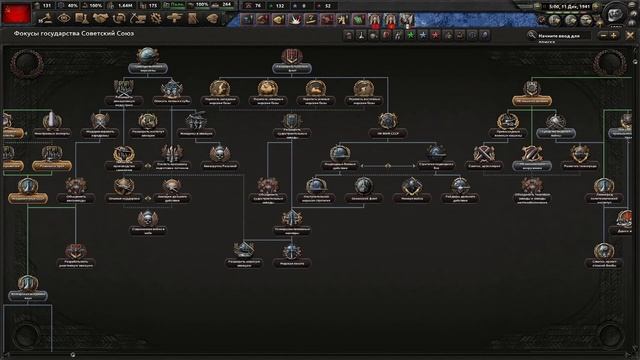640x360 pixels.
Task: Toggle the green star focus filter
Action: click(411, 36)
